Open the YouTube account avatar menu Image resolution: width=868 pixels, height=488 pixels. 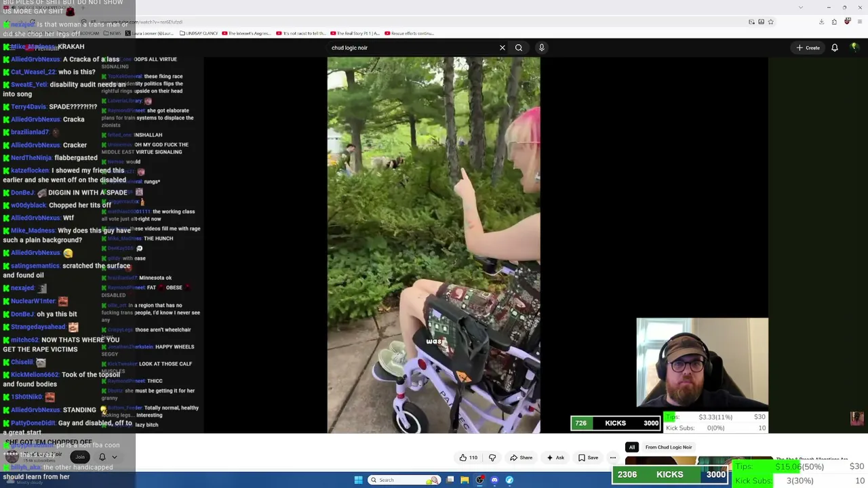(x=854, y=47)
